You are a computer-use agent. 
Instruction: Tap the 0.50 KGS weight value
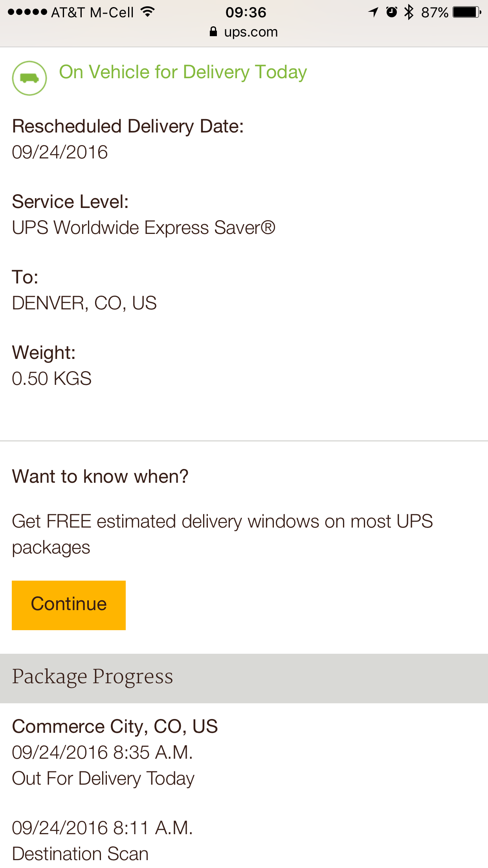(52, 379)
